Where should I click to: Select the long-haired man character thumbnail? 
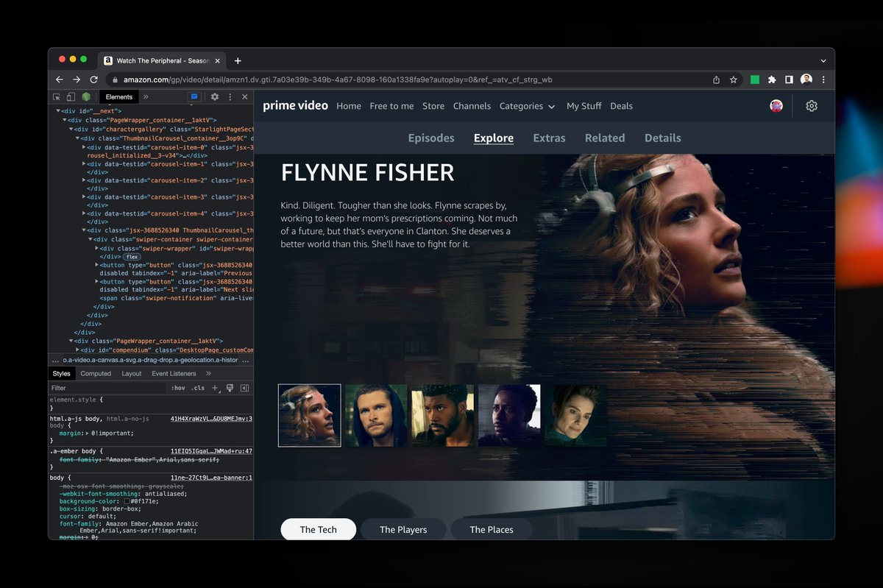click(376, 415)
